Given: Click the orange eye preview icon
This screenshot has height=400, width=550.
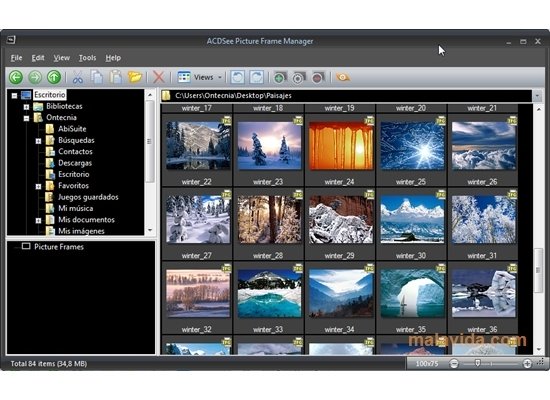Looking at the screenshot, I should tap(343, 77).
